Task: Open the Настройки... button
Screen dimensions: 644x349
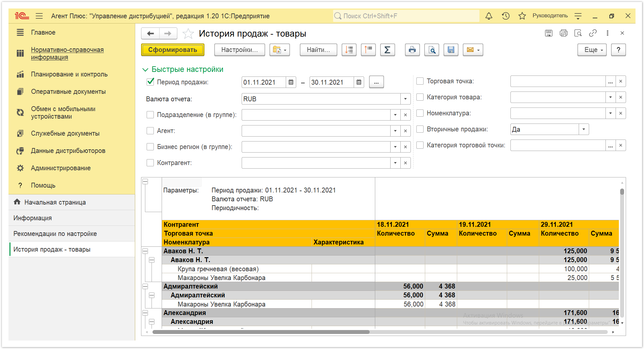Action: [239, 50]
